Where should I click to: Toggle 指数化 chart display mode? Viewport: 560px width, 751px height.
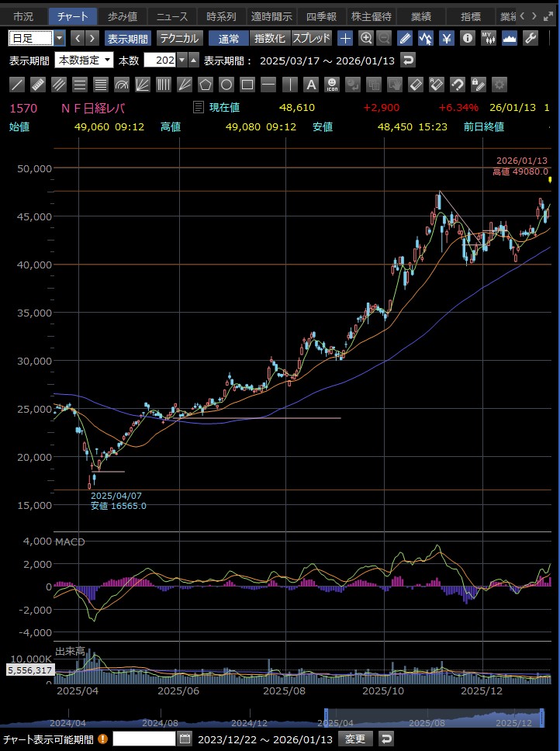point(270,38)
